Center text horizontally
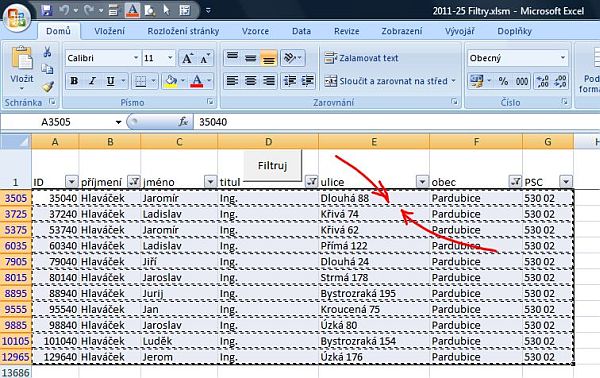 pos(251,81)
